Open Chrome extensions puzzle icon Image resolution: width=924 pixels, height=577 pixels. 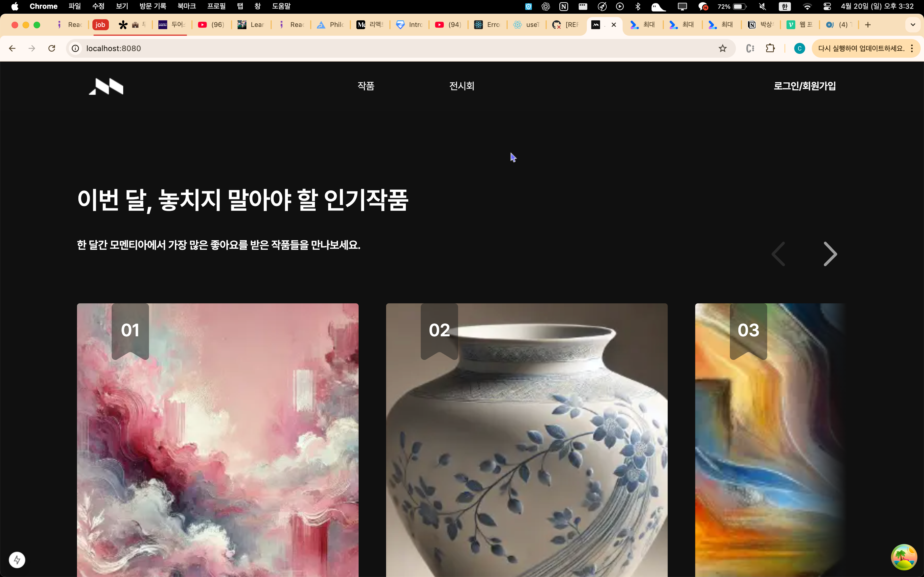pos(770,48)
